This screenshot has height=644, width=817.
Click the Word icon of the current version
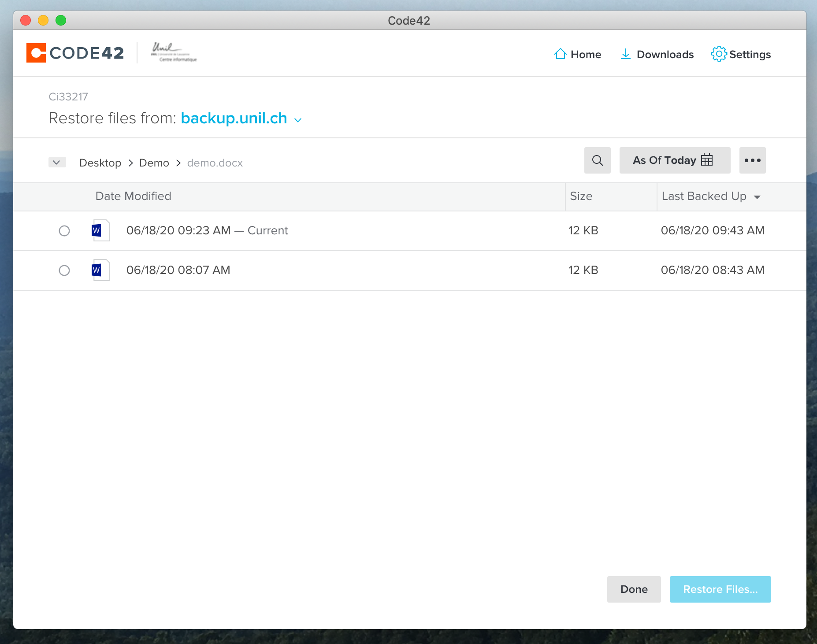tap(100, 230)
